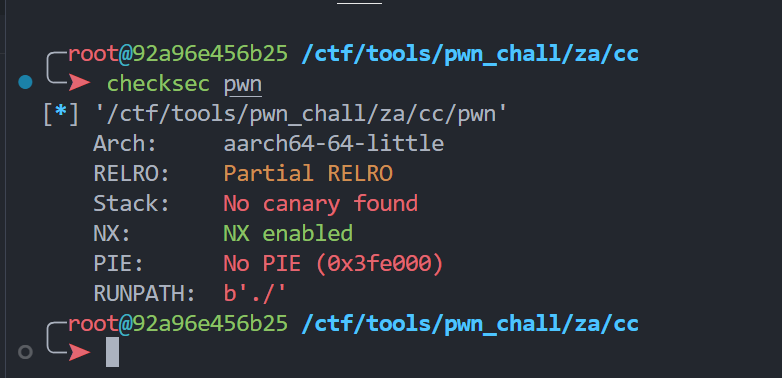Click the Arch: label
Screen dimensions: 782x378
(125, 144)
